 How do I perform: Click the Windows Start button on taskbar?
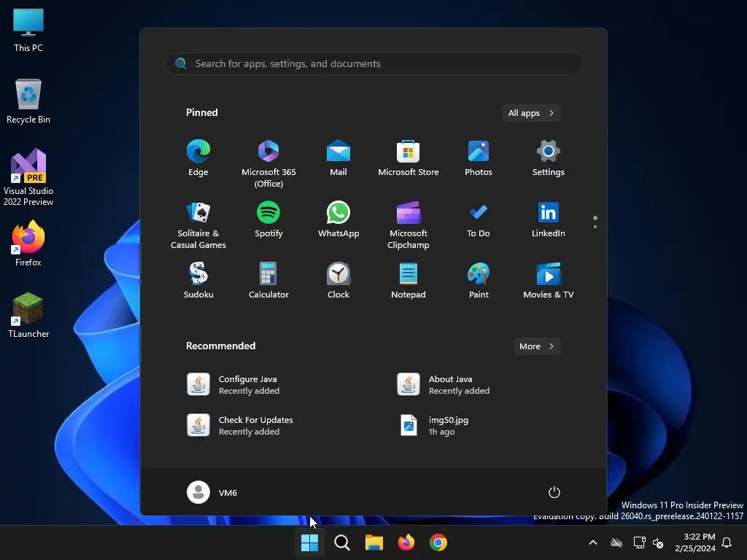(x=309, y=542)
